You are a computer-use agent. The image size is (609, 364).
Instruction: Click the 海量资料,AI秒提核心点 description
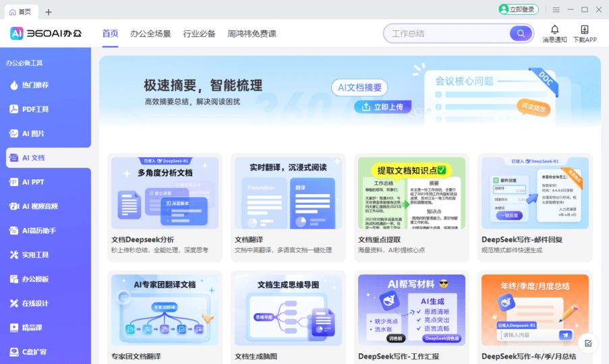tap(391, 250)
